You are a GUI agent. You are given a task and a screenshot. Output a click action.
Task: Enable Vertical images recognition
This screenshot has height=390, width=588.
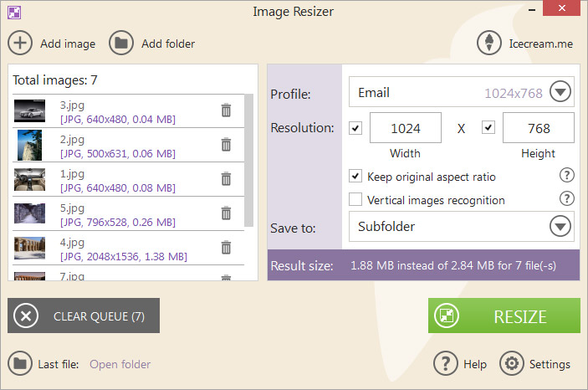point(355,200)
